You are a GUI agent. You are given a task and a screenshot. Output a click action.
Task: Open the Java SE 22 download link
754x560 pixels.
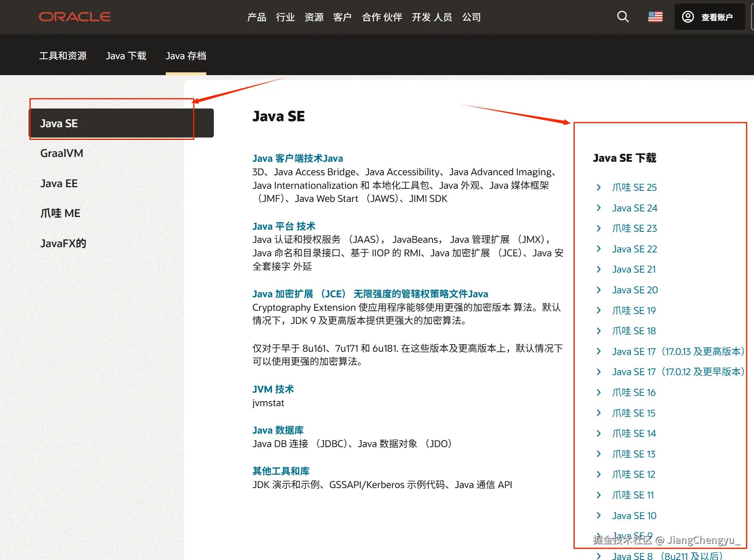pyautogui.click(x=634, y=249)
